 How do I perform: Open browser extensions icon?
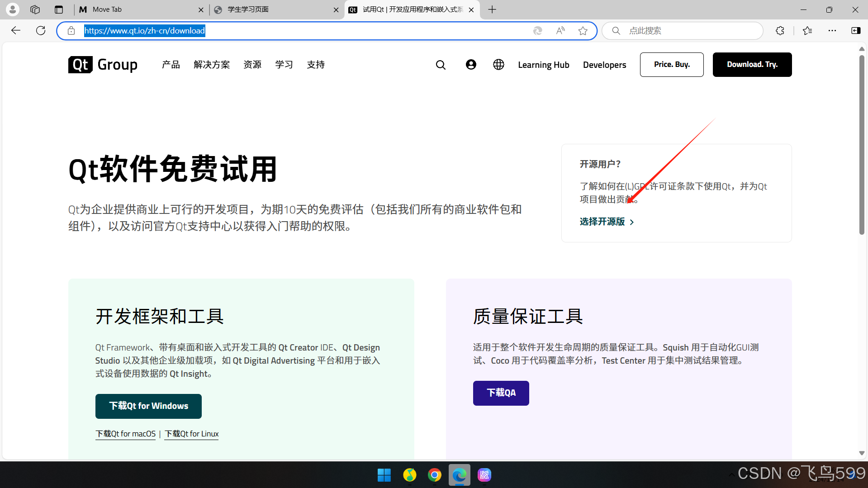[780, 30]
